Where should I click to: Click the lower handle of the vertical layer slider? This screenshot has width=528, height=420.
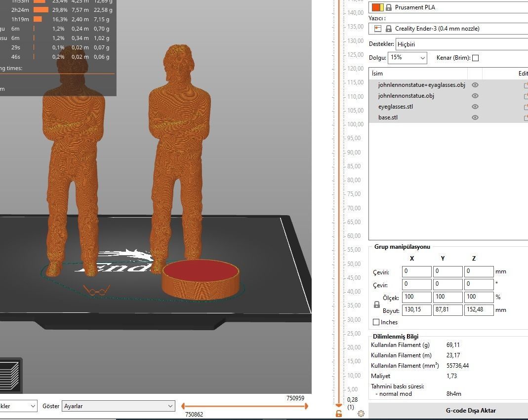(339, 405)
